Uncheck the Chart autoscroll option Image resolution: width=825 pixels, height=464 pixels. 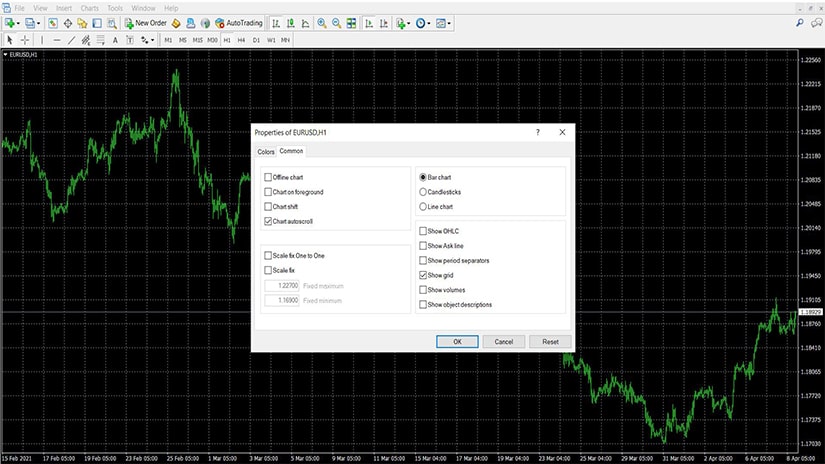point(268,221)
